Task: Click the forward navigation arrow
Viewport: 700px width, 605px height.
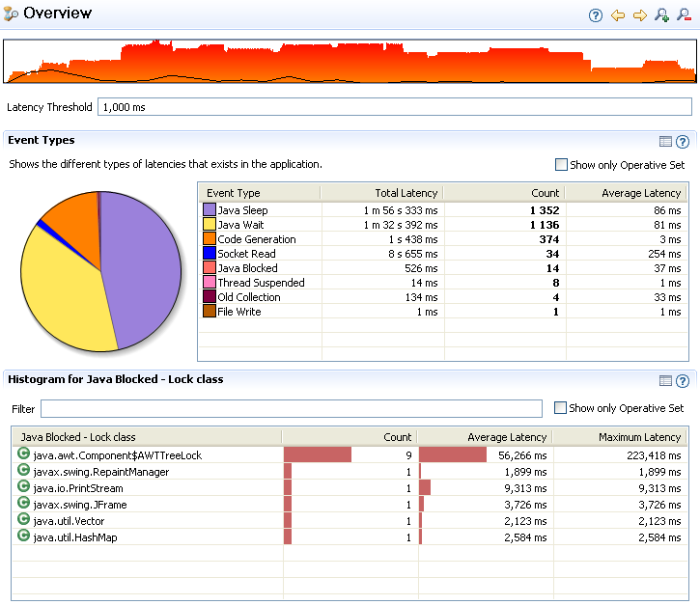Action: click(x=640, y=15)
